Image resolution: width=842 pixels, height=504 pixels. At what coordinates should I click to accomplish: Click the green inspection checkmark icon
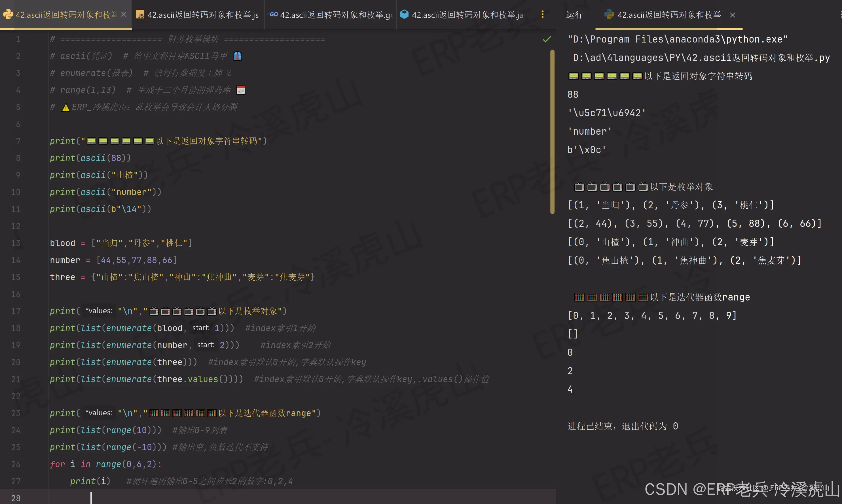[x=547, y=39]
